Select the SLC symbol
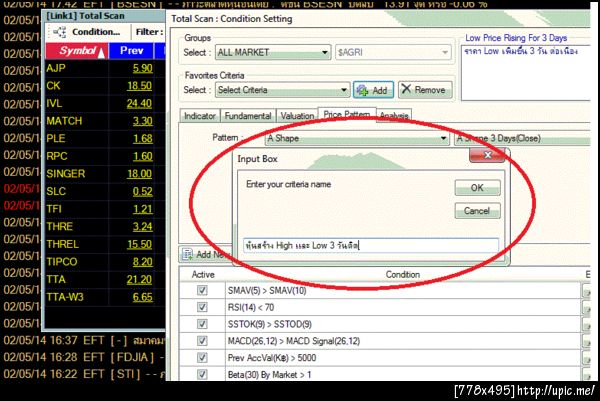This screenshot has width=600, height=401. (x=56, y=191)
